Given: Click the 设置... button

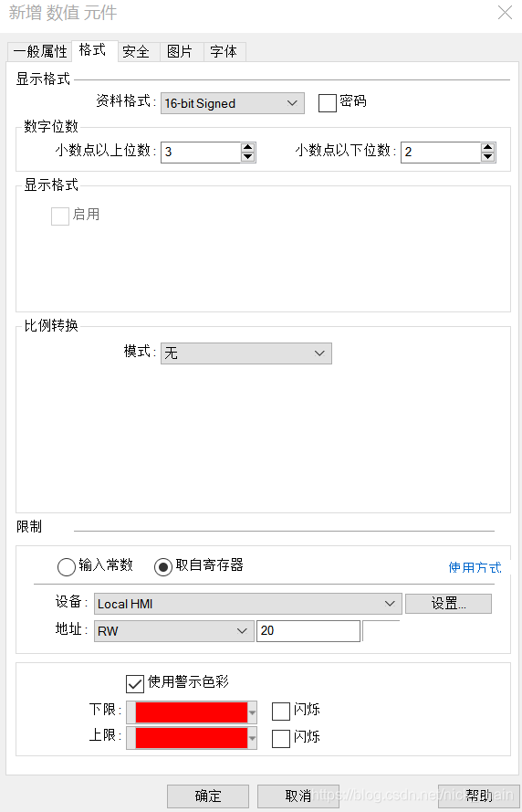Looking at the screenshot, I should click(449, 604).
